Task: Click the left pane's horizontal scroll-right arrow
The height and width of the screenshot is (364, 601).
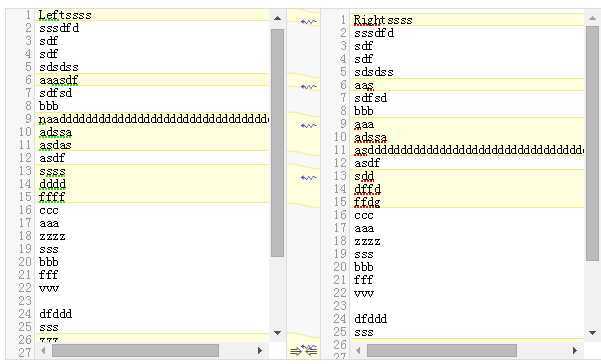Action: (x=260, y=350)
